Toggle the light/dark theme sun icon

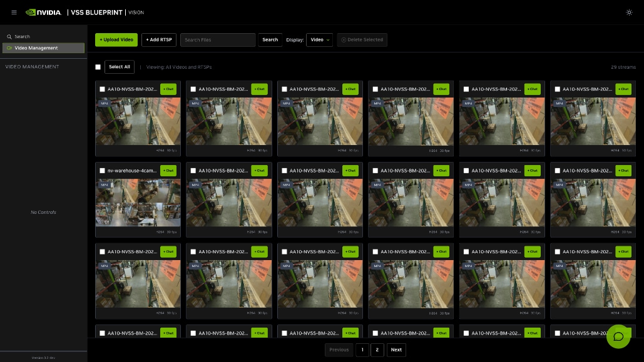coord(629,13)
